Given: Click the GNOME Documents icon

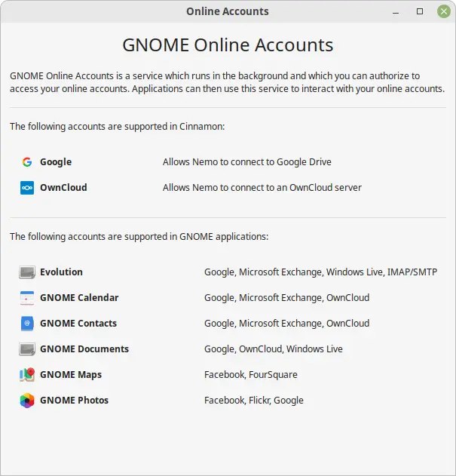Looking at the screenshot, I should click(x=27, y=349).
